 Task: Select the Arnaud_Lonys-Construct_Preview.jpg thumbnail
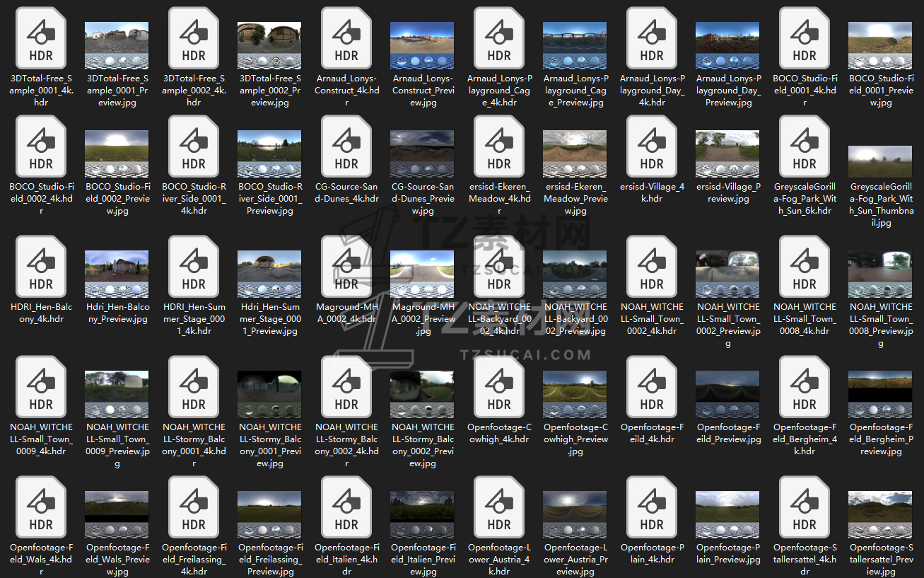coord(422,46)
